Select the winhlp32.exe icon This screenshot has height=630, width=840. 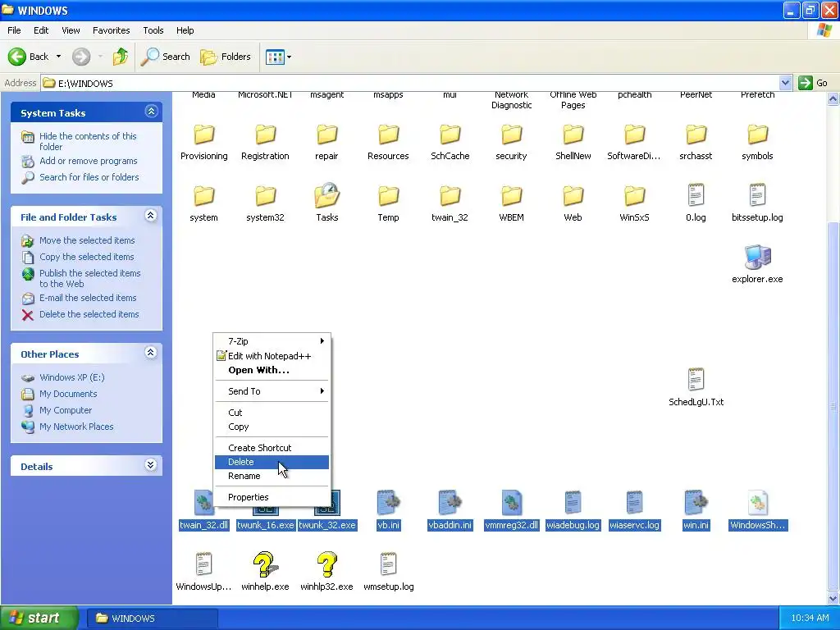tap(326, 564)
